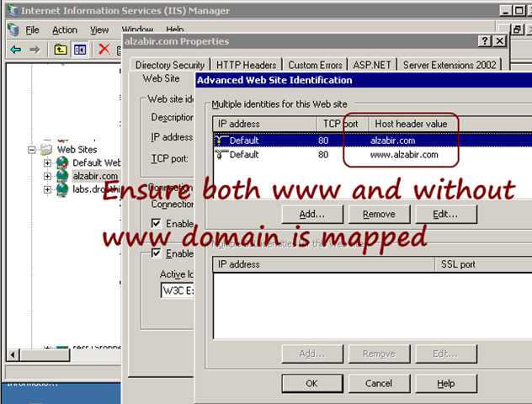532x404 pixels.
Task: Click the SSL port column header
Action: 483,264
